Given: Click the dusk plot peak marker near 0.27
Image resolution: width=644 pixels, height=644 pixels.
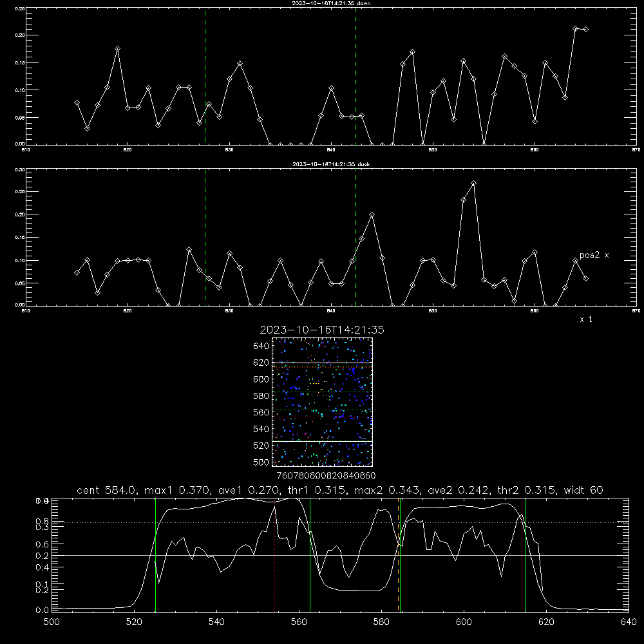Looking at the screenshot, I should tap(473, 183).
